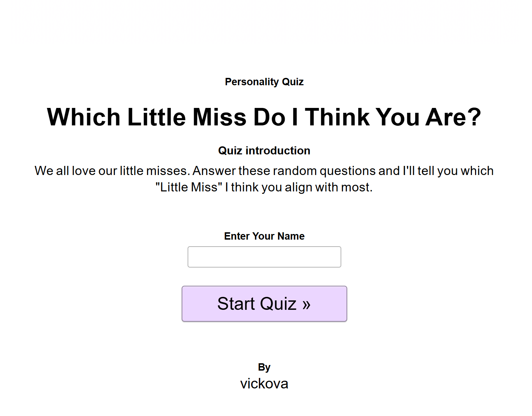Image resolution: width=532 pixels, height=416 pixels.
Task: Click the Enter Your Name text field
Action: click(x=264, y=257)
